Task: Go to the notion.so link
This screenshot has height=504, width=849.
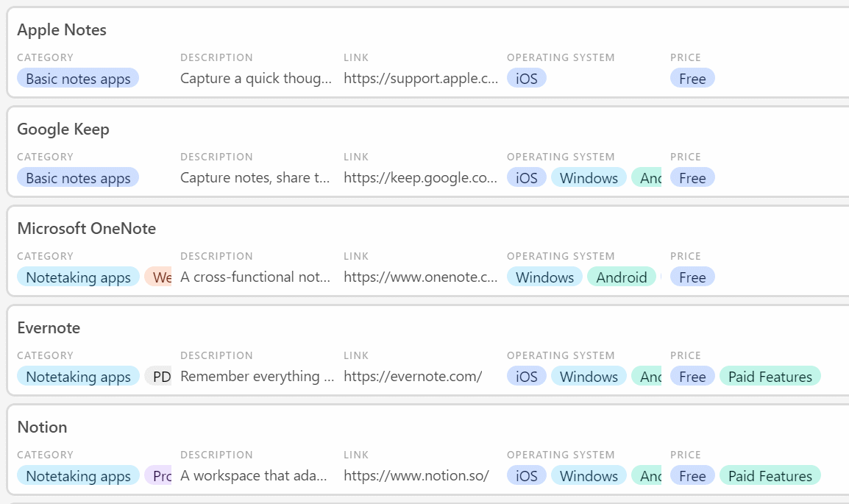Action: 416,476
